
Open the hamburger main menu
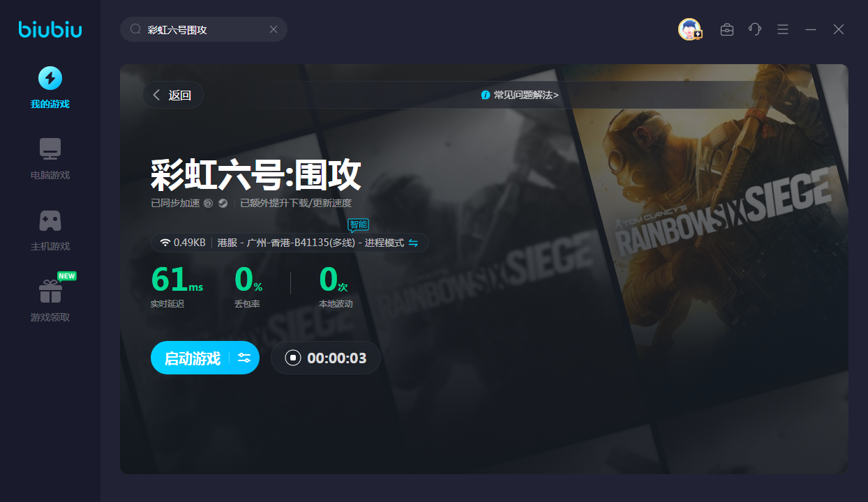[x=783, y=29]
